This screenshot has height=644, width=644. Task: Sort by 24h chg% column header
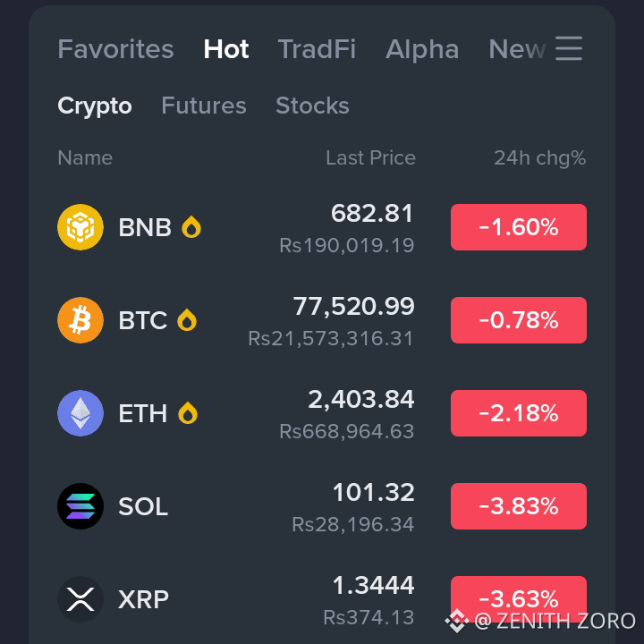[540, 158]
